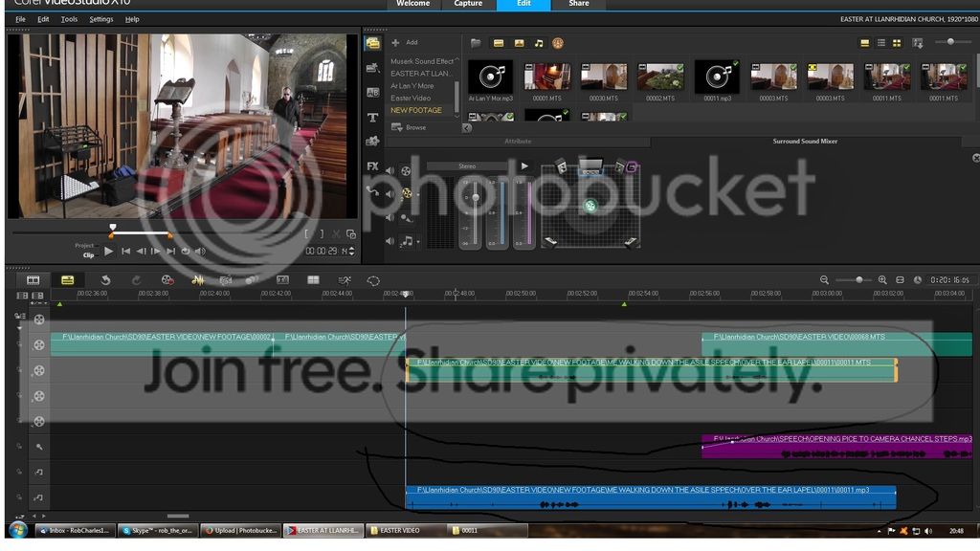Fit project in timeline window

click(901, 279)
